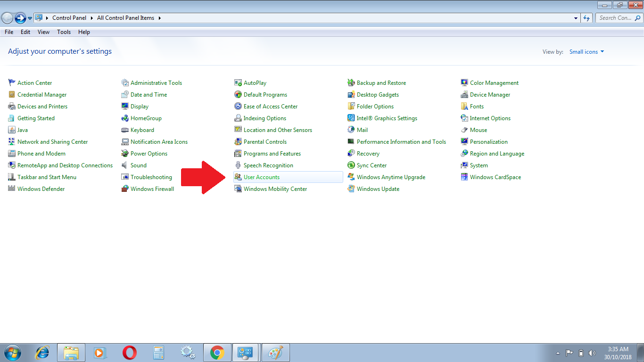Screen dimensions: 644x362
Task: Open the Help menu
Action: [84, 32]
